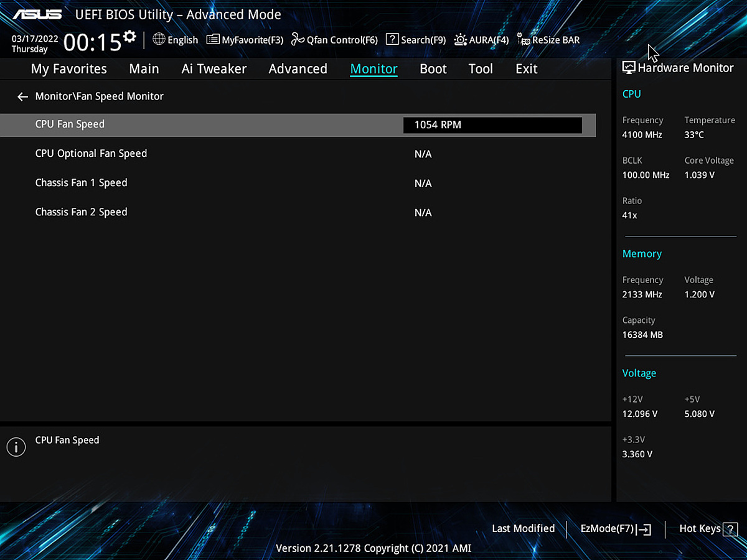Open MyFavorite(F3) list
747x560 pixels.
pyautogui.click(x=245, y=40)
